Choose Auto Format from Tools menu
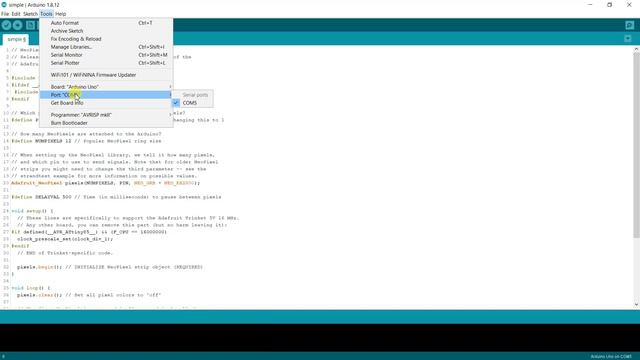Screen dimensions: 640x360 tap(106, 23)
